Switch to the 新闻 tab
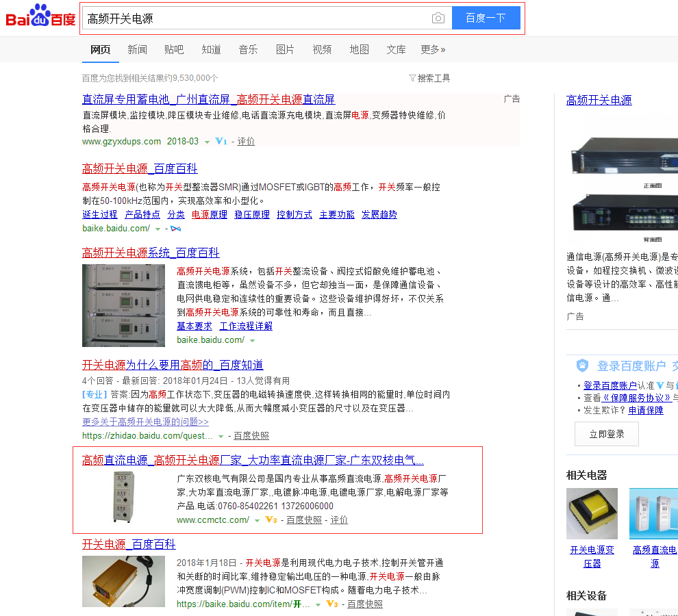The width and height of the screenshot is (678, 616). coord(137,49)
